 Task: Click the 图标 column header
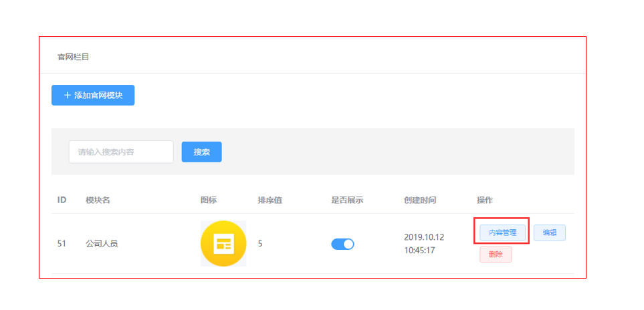point(209,200)
